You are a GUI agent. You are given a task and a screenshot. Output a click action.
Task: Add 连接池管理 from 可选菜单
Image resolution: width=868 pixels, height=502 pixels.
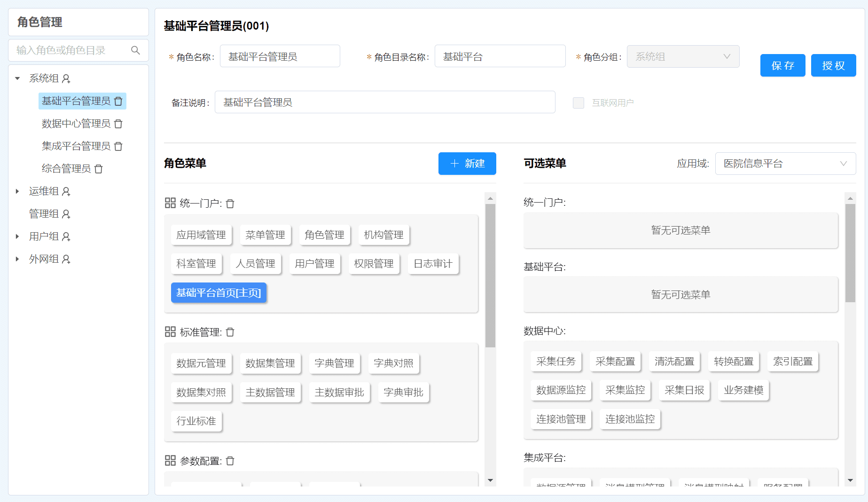pos(561,419)
